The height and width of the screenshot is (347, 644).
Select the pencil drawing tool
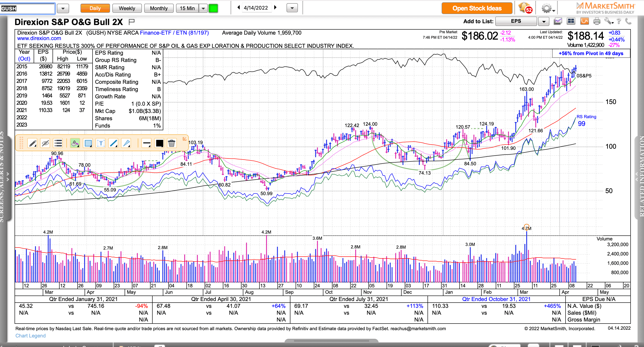(x=32, y=143)
